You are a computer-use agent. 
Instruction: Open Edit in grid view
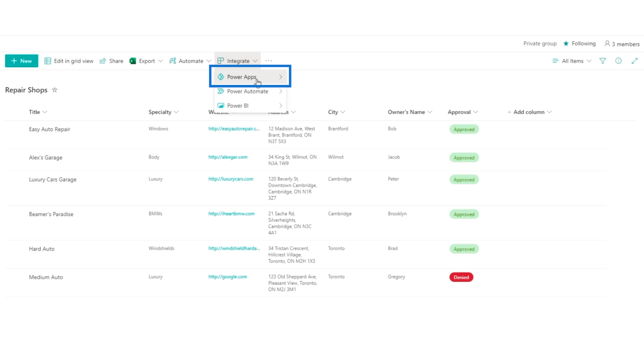69,61
